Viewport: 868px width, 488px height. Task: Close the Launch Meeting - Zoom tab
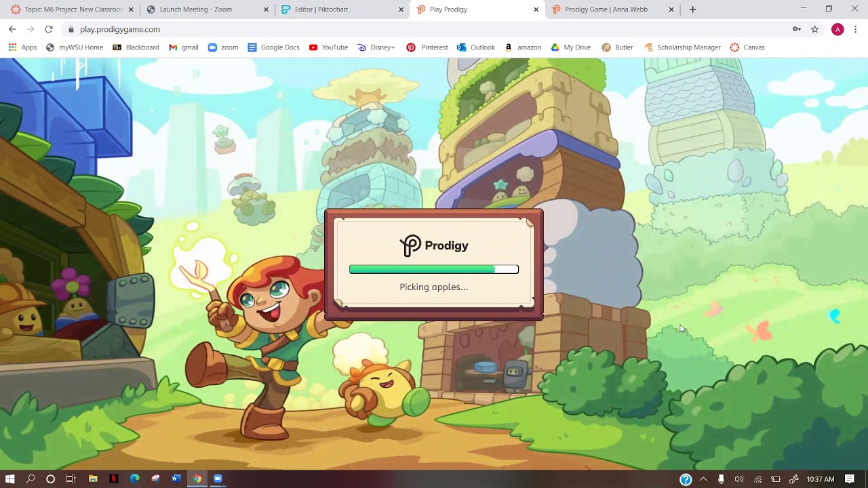click(x=266, y=9)
